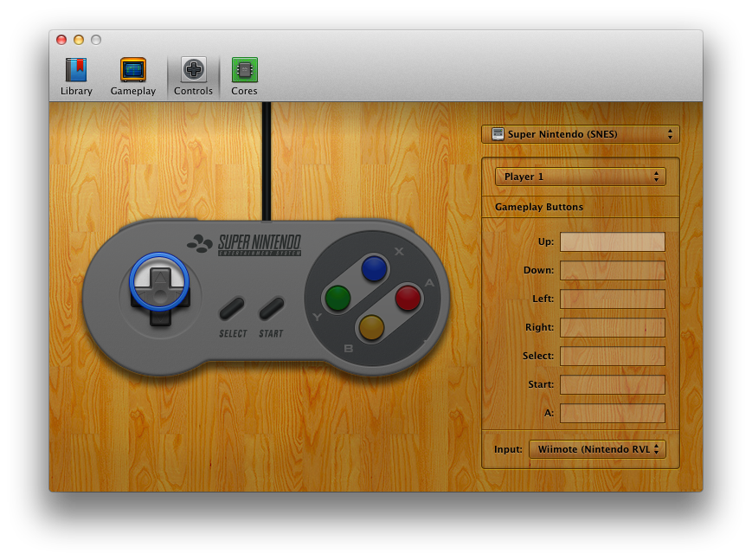Open the Player 1 selection dropdown

click(x=580, y=176)
